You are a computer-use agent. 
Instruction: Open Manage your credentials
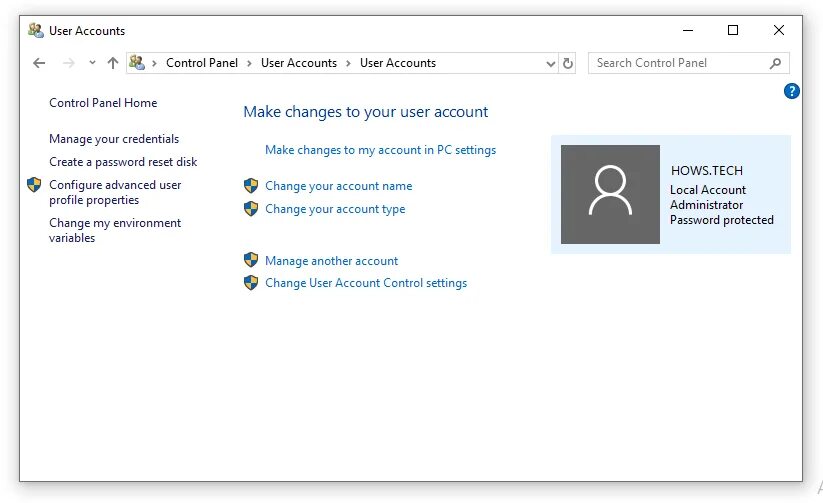click(114, 139)
